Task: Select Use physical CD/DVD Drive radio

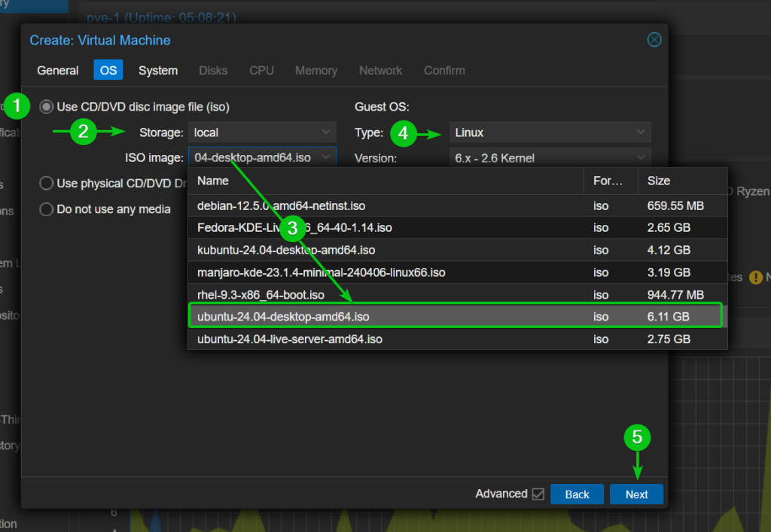Action: click(x=46, y=184)
